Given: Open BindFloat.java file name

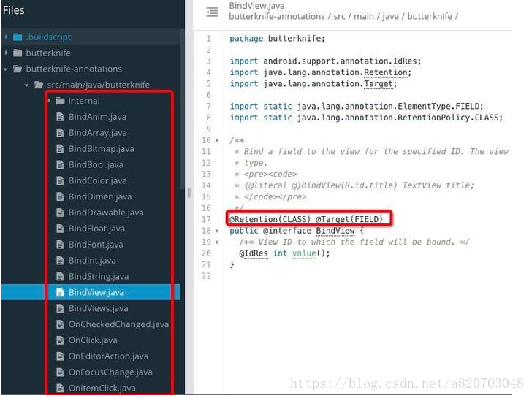Looking at the screenshot, I should 96,229.
